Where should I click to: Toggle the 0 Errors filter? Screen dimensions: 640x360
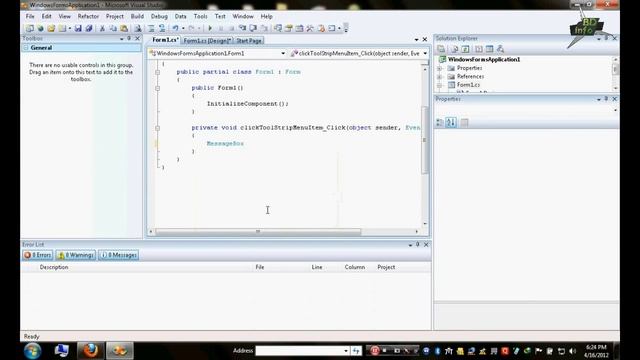tap(38, 255)
